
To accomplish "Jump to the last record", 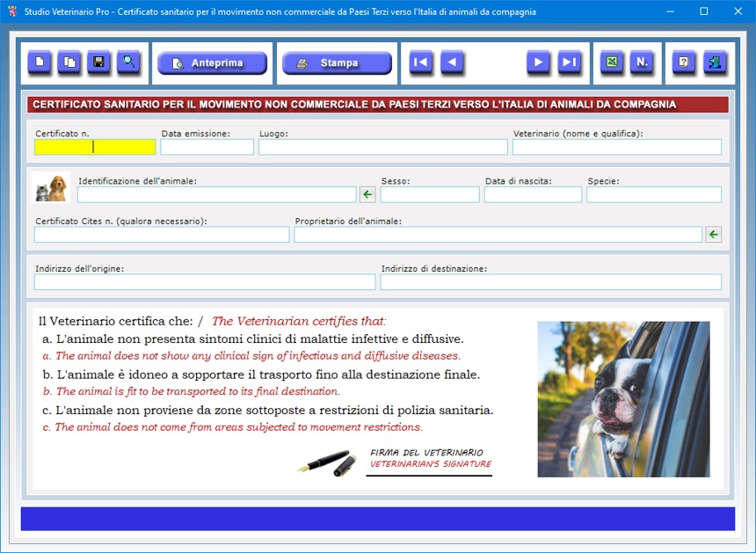I will (570, 62).
